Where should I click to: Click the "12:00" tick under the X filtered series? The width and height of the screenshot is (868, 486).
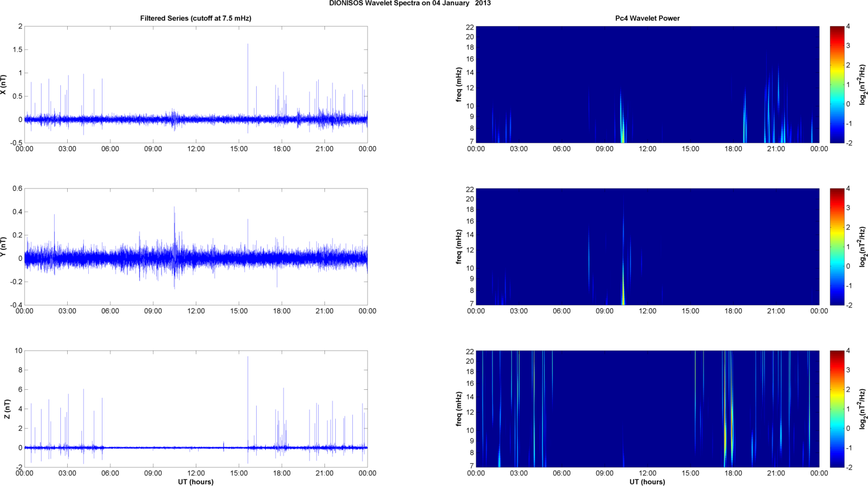[196, 149]
